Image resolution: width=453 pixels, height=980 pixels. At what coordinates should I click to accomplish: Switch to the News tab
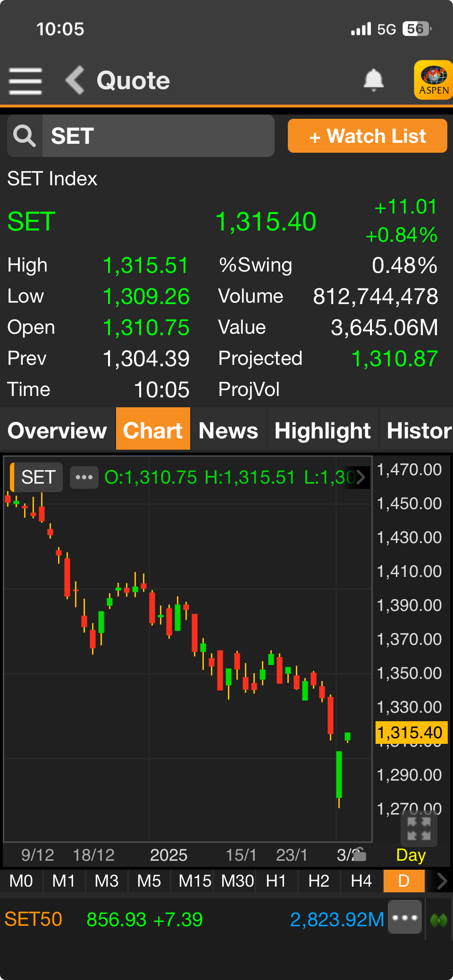pyautogui.click(x=228, y=430)
